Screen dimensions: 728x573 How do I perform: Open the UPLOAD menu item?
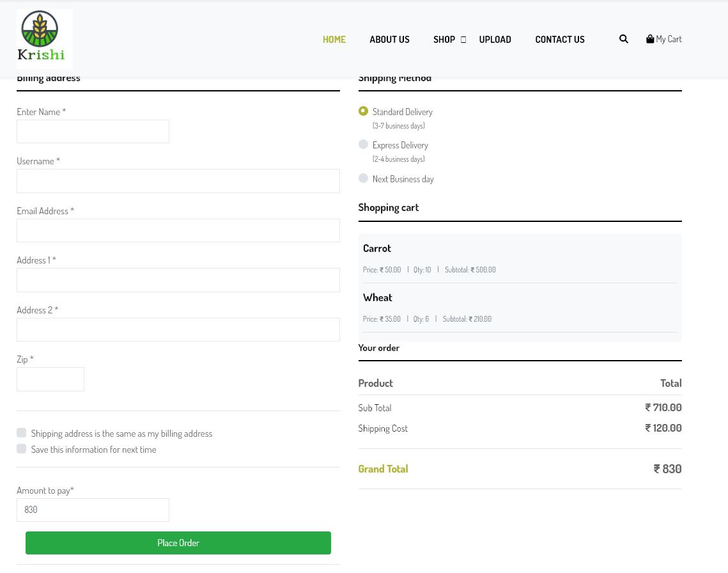(495, 39)
